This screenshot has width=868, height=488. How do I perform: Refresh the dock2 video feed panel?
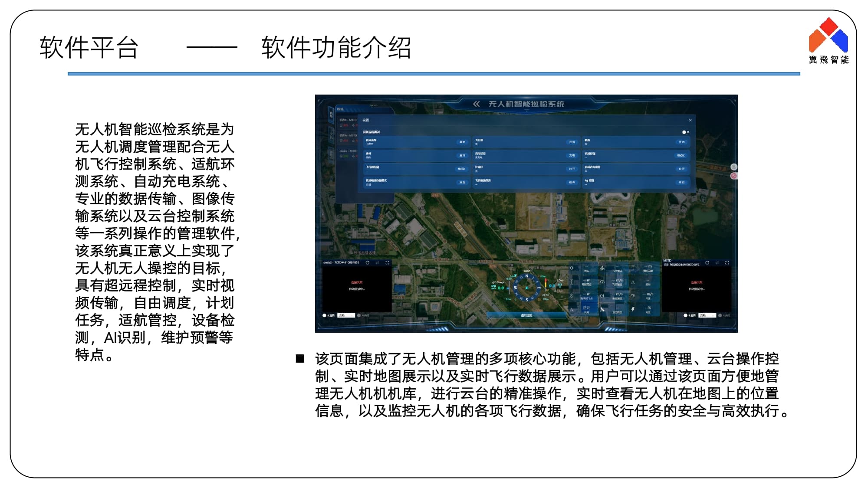pyautogui.click(x=368, y=263)
